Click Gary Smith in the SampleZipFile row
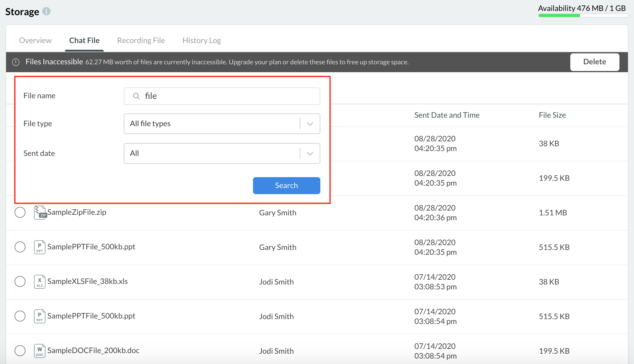This screenshot has width=634, height=364. pos(278,213)
